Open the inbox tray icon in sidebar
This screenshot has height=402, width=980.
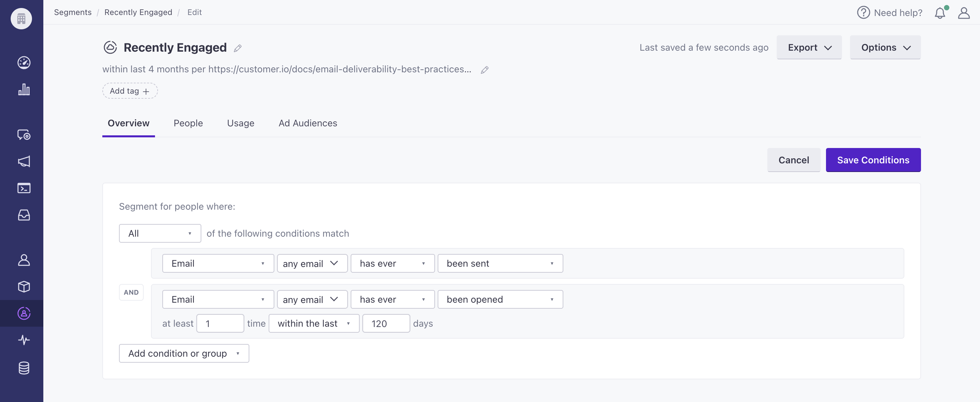click(x=24, y=215)
